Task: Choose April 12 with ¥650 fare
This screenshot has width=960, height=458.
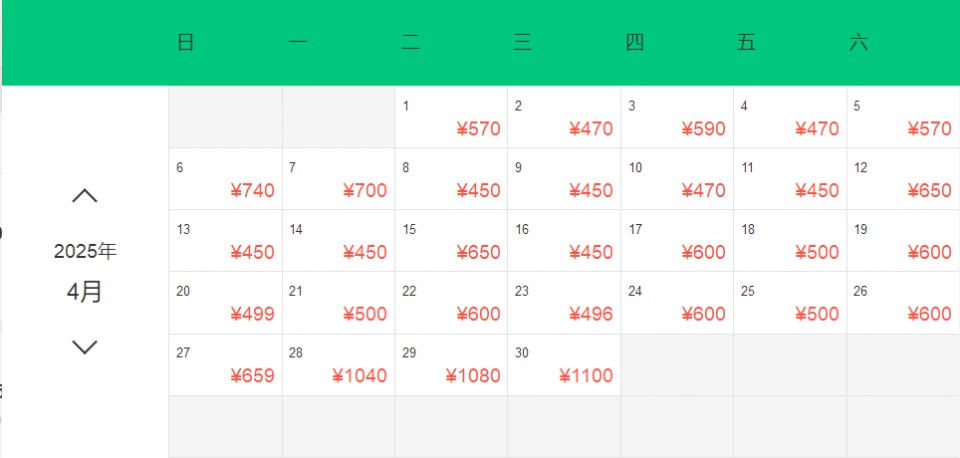Action: (x=903, y=179)
